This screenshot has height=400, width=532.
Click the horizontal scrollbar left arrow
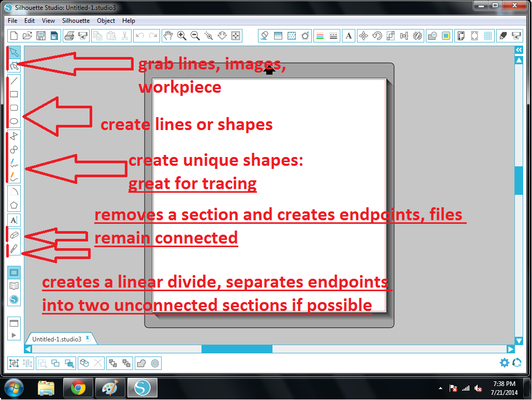tap(28, 349)
